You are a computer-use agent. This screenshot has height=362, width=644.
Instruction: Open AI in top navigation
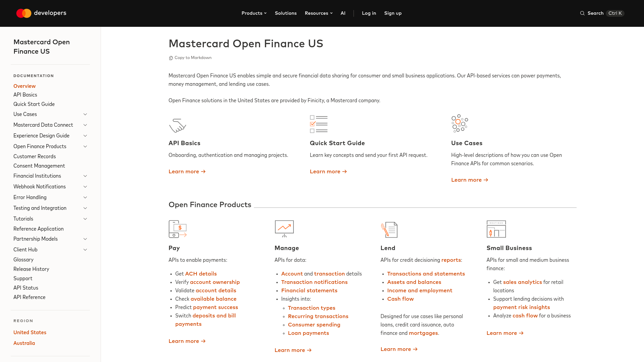(343, 13)
